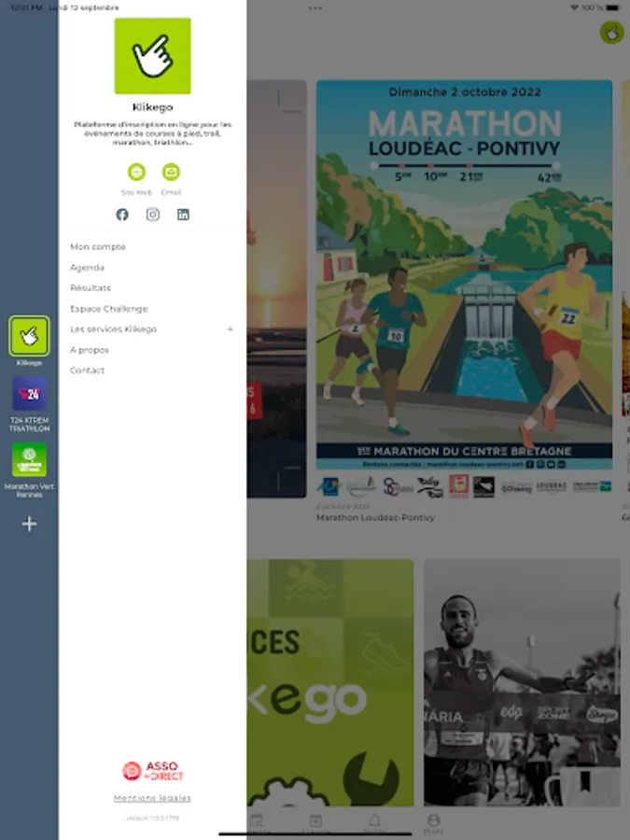Screen dimensions: 630x840
Task: Open Mentions légales link
Action: coord(152,798)
